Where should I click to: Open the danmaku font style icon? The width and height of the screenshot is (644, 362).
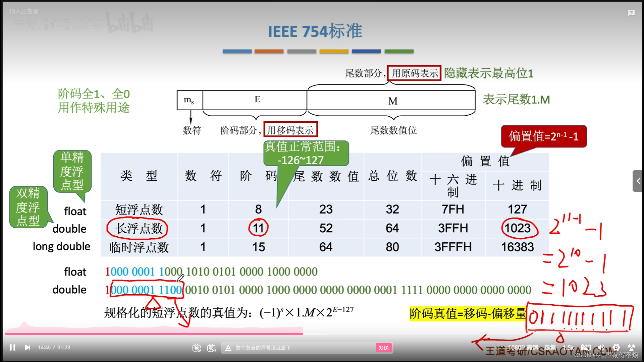(x=228, y=348)
